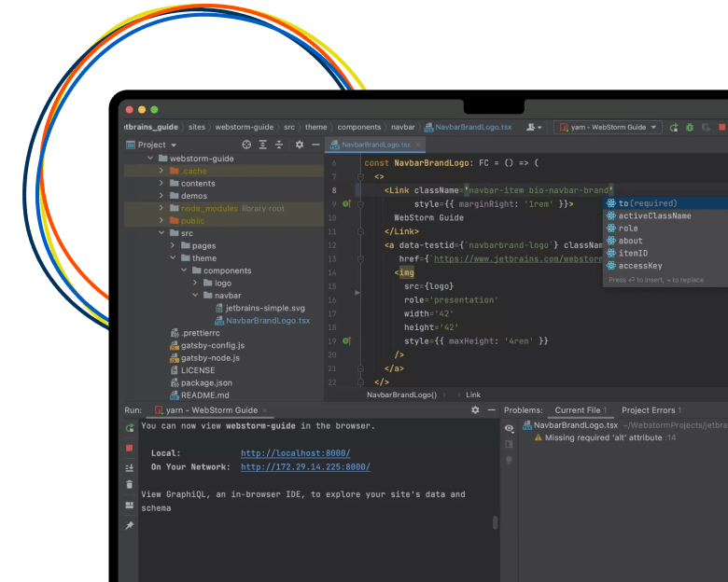Open the yarn - WebStorm Guide run configuration dropdown
The height and width of the screenshot is (582, 728).
[x=608, y=127]
